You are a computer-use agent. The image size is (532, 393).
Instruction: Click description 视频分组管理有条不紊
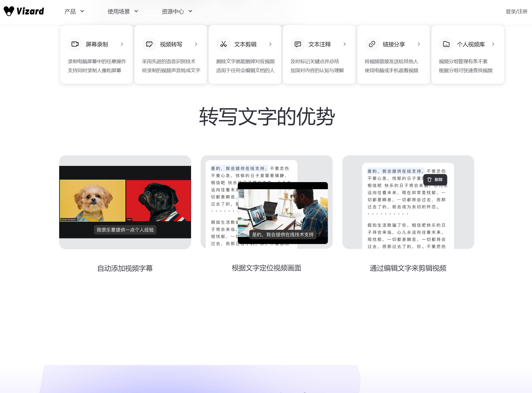tap(463, 61)
